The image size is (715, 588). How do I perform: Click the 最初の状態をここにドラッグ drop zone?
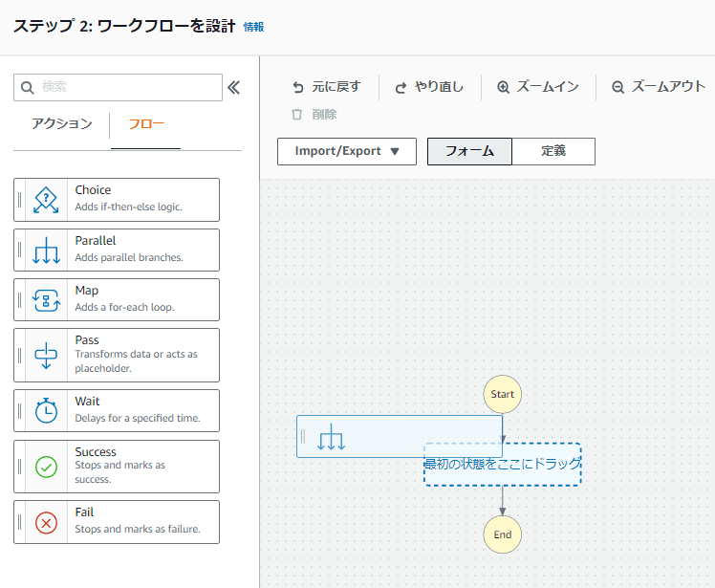click(x=503, y=465)
